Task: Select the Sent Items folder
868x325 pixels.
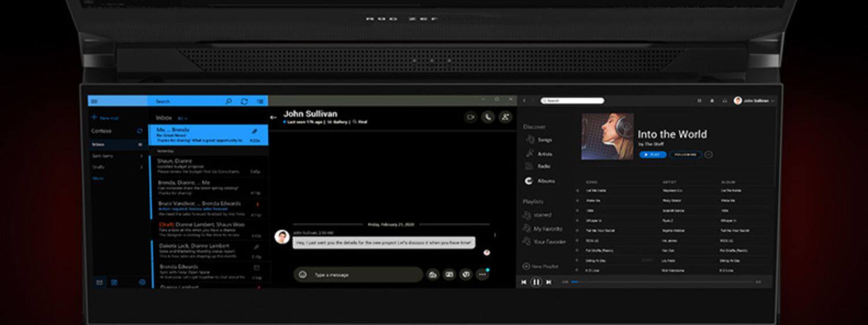Action: click(x=118, y=156)
